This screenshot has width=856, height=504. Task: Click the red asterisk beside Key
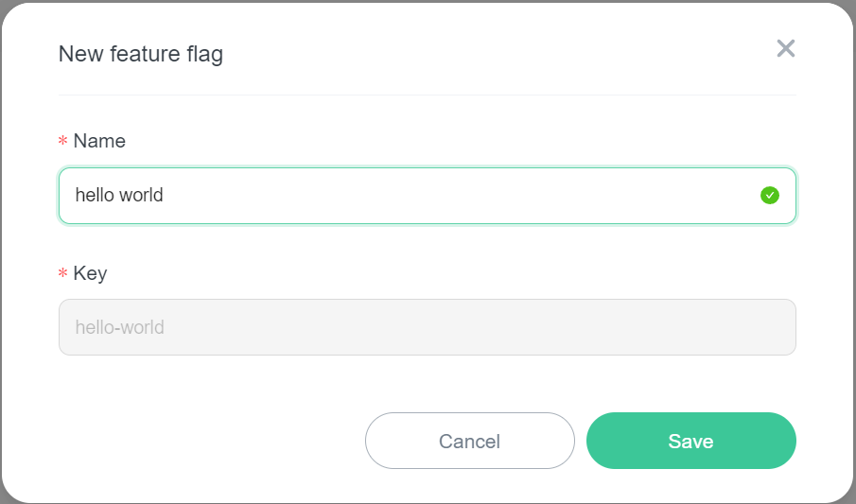pos(63,273)
